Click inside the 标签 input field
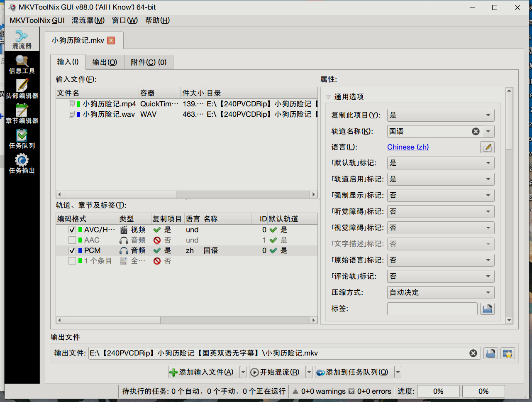Screen dimensions: 532x402 [432, 309]
